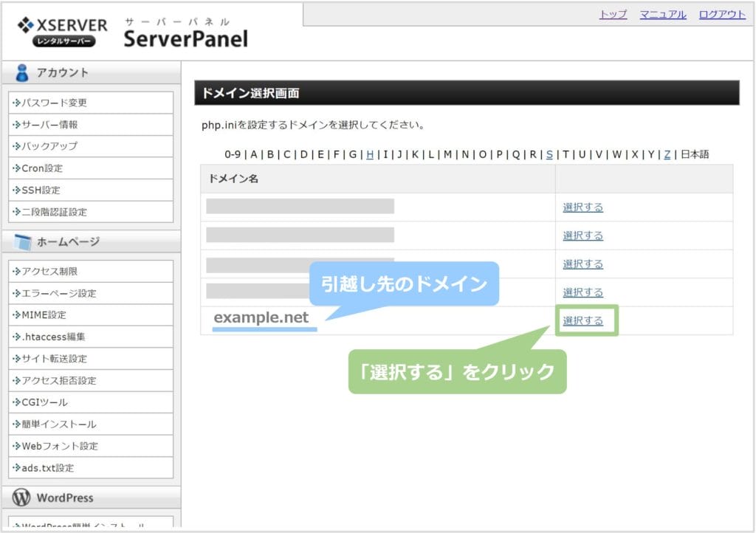Click the トップ link
The height and width of the screenshot is (533, 756).
click(613, 14)
